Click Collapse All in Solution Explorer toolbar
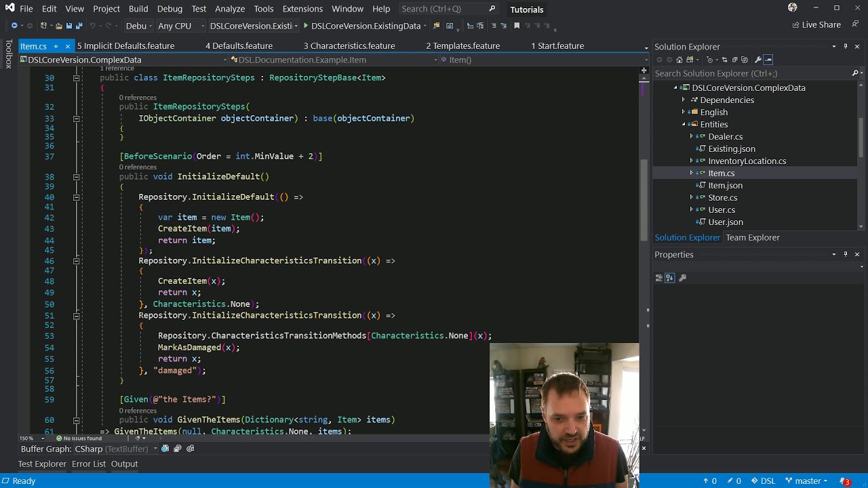This screenshot has width=868, height=488. 734,60
